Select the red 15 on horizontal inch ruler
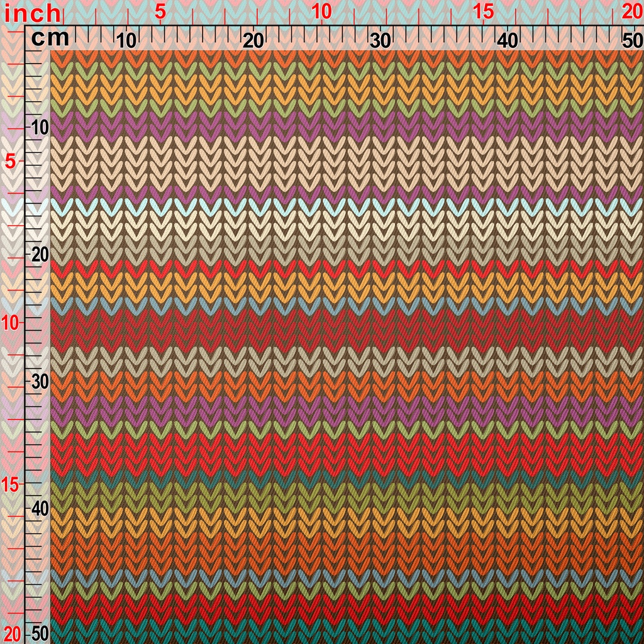This screenshot has height=644, width=644. [483, 12]
